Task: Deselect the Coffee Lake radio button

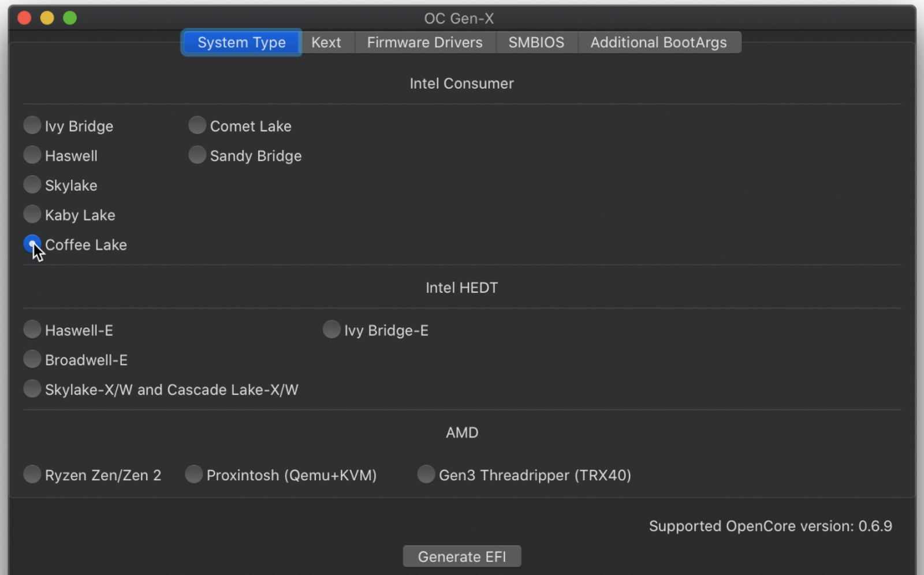Action: pyautogui.click(x=32, y=244)
